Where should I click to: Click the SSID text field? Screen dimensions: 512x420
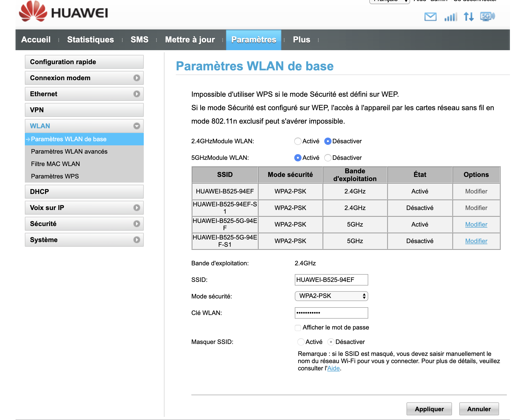pos(331,280)
